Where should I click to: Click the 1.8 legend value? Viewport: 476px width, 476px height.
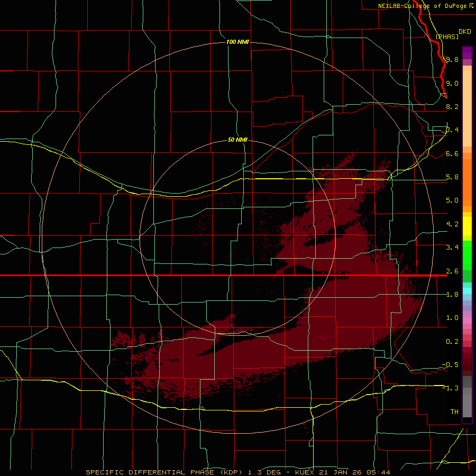coord(452,295)
